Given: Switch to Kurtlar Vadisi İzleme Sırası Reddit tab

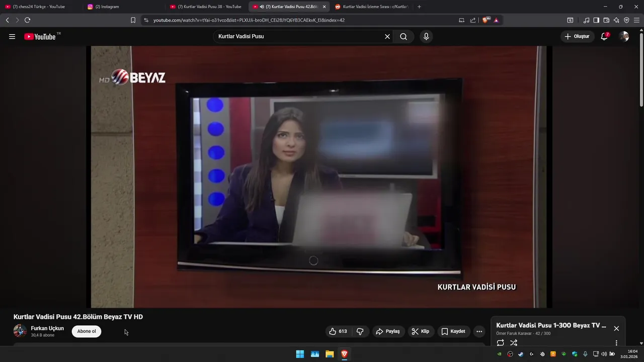Looking at the screenshot, I should click(371, 7).
